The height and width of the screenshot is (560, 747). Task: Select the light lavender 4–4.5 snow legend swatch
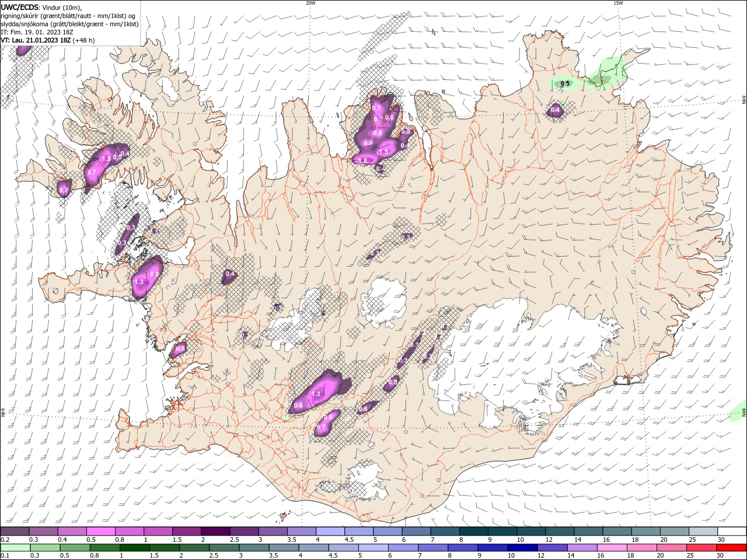(330, 531)
